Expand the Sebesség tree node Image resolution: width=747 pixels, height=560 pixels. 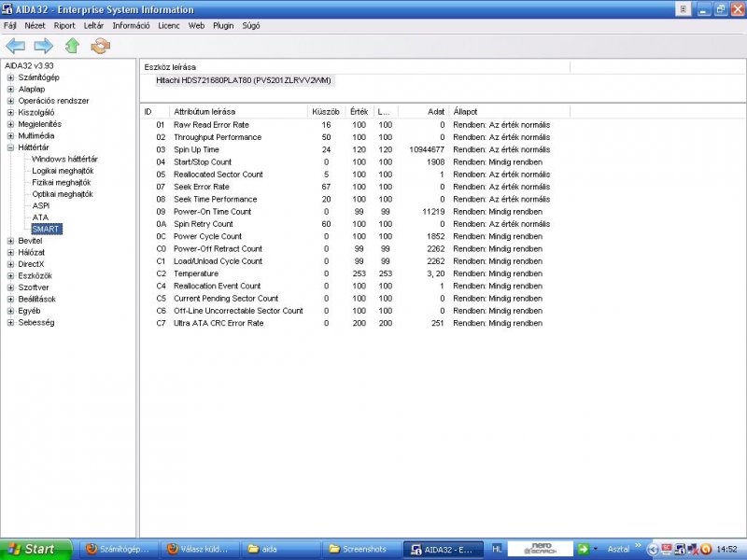click(10, 322)
